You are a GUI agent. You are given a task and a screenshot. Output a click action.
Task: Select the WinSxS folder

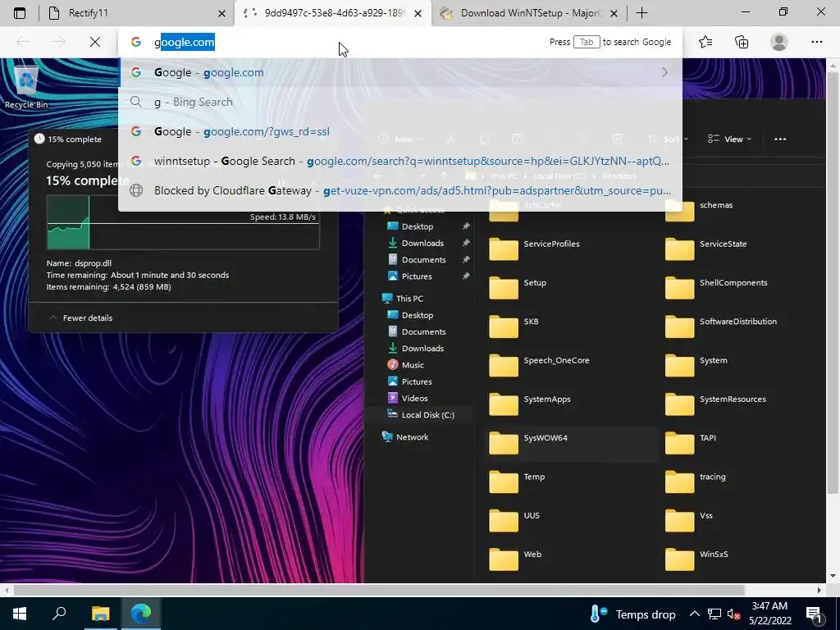coord(696,559)
